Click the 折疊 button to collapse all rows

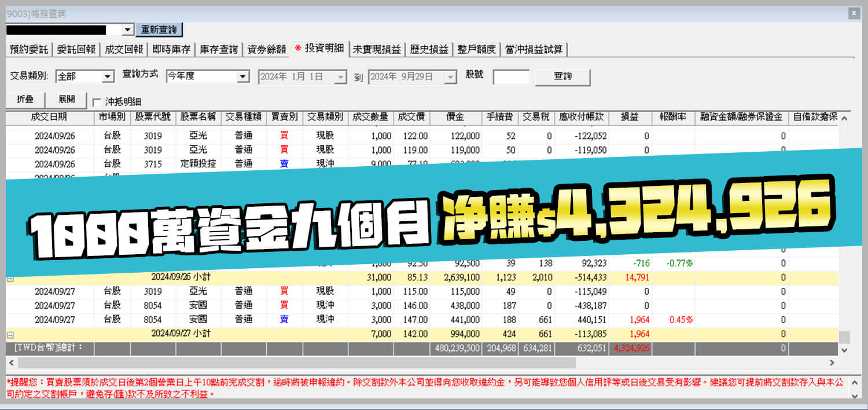pyautogui.click(x=25, y=99)
